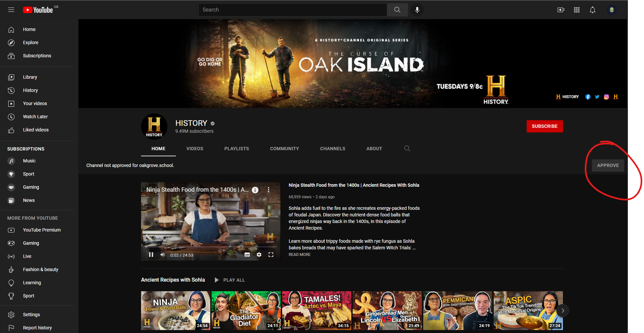The height and width of the screenshot is (333, 644).
Task: Open channel Instagram link on banner
Action: tap(606, 97)
